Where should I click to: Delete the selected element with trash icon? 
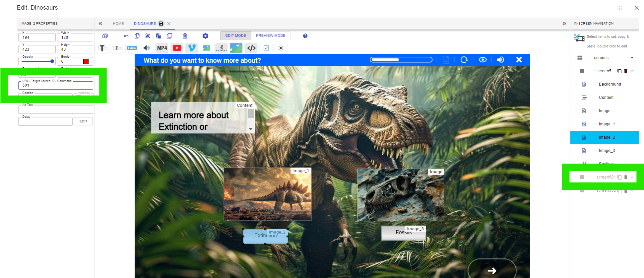(x=185, y=36)
